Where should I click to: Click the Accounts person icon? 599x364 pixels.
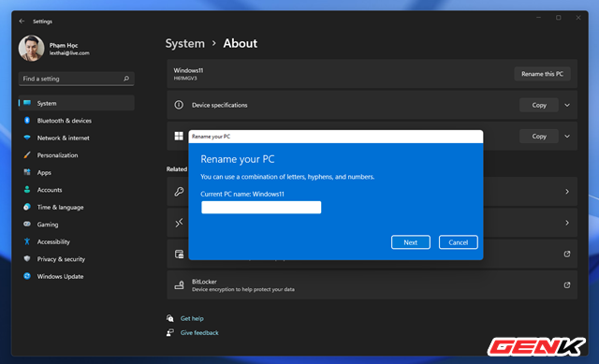coord(27,189)
